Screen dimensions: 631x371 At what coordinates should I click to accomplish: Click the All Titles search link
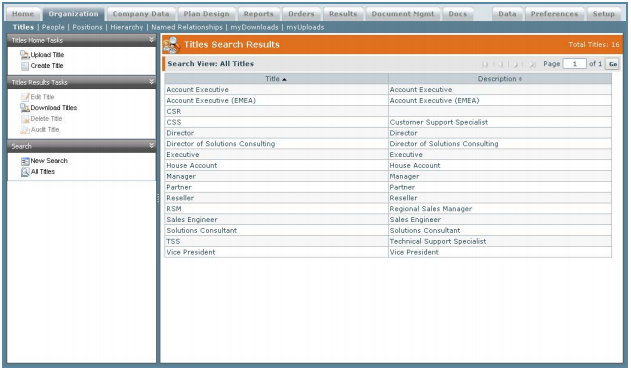[x=43, y=172]
